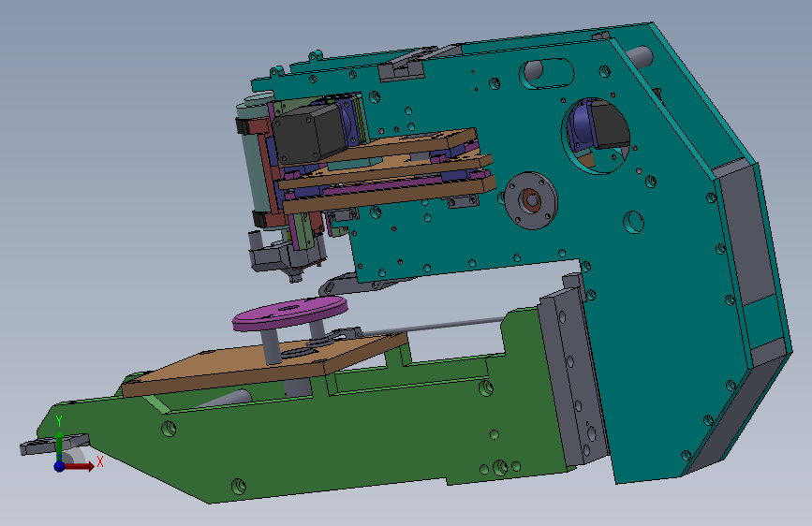812x526 pixels.
Task: Select the gray linear guide block on green bracket
Action: pyautogui.click(x=572, y=375)
